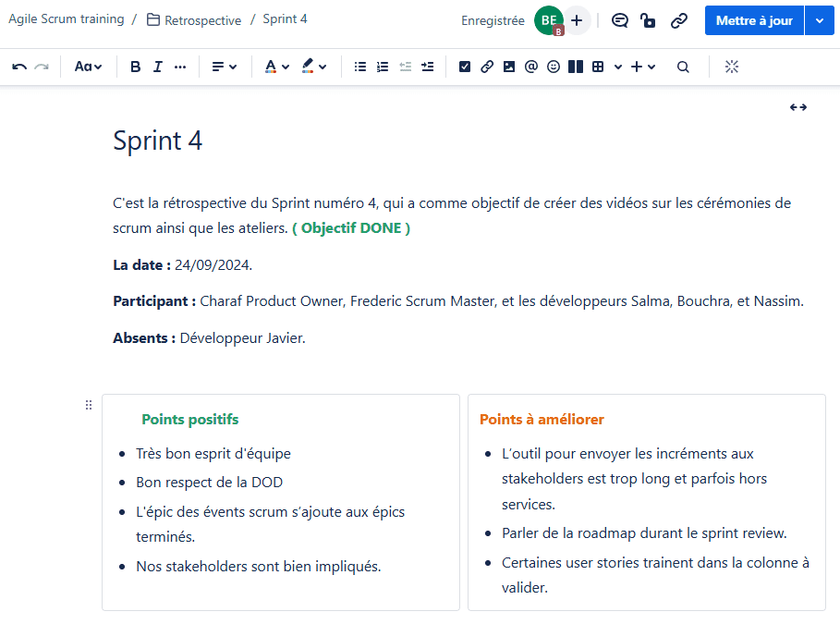Image resolution: width=840 pixels, height=624 pixels.
Task: Toggle bold formatting
Action: click(x=136, y=67)
